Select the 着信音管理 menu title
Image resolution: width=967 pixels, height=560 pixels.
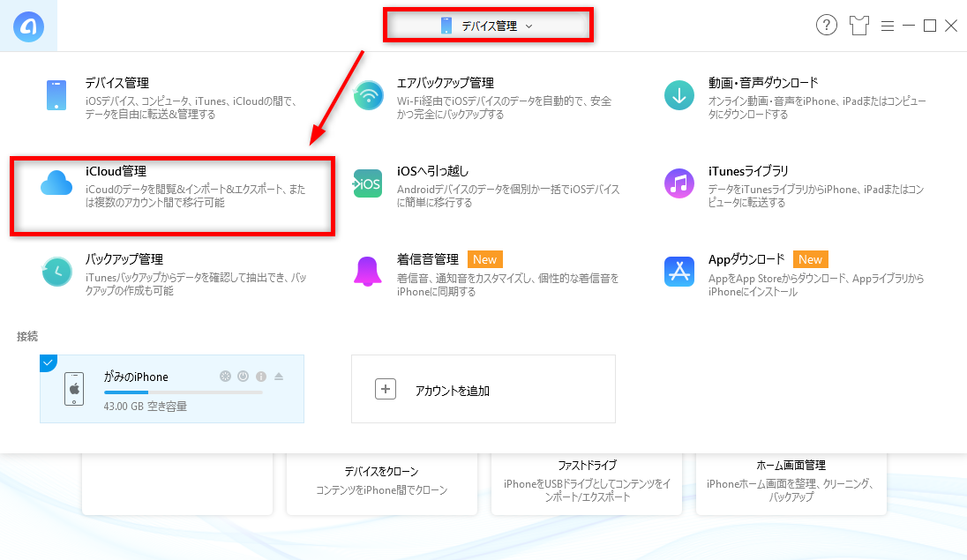(427, 259)
